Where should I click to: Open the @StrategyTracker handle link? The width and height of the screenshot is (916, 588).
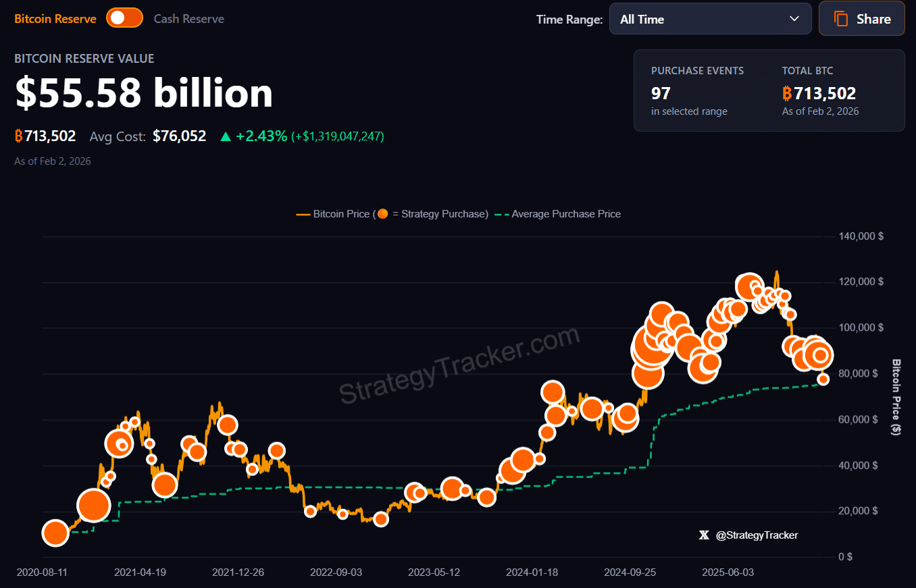pos(757,535)
